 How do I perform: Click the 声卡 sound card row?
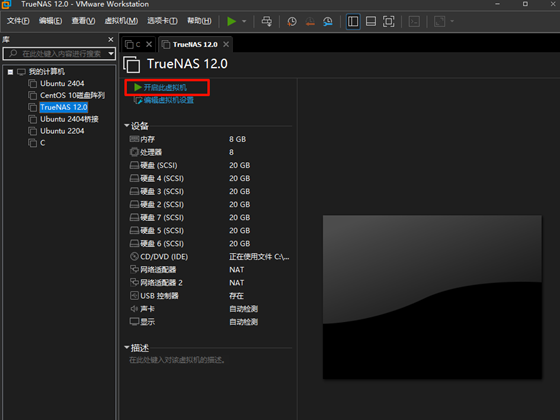coord(210,309)
